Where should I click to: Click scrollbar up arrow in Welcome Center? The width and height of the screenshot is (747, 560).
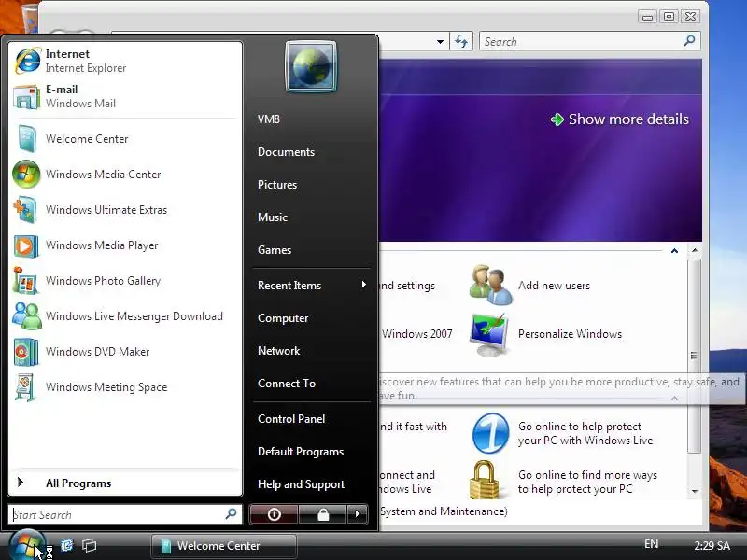pos(695,250)
